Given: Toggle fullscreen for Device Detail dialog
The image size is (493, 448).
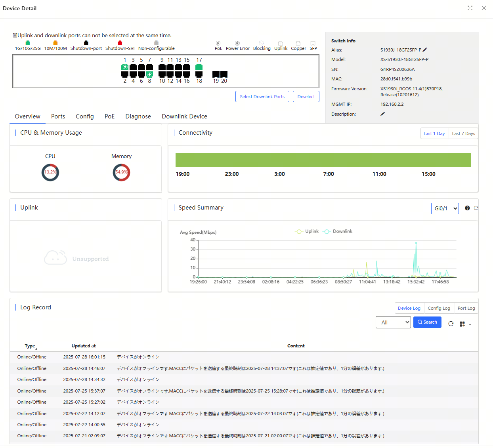Looking at the screenshot, I should click(470, 8).
